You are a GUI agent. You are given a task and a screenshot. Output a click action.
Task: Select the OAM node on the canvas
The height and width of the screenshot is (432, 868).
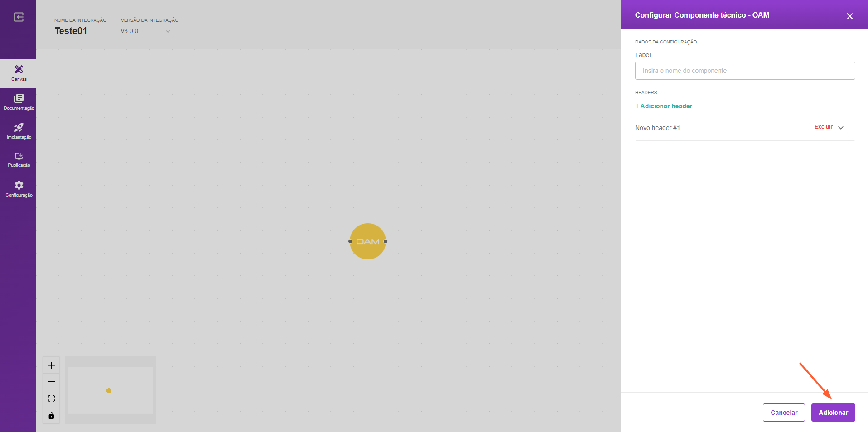pyautogui.click(x=368, y=241)
